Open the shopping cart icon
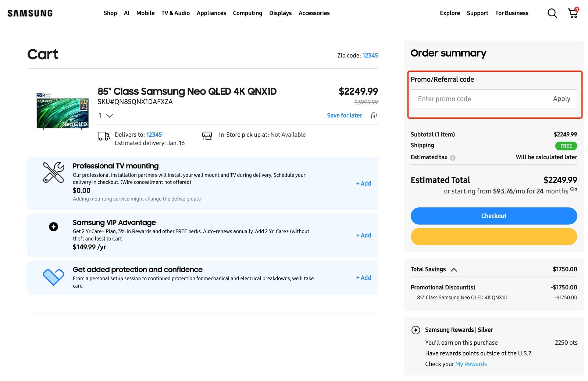The image size is (588, 381). point(573,13)
